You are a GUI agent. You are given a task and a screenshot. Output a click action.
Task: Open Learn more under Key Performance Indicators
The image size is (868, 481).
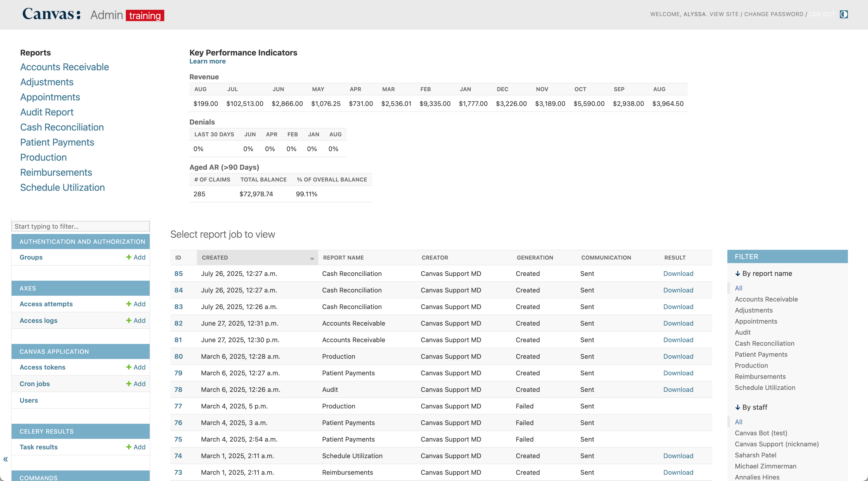pos(207,61)
